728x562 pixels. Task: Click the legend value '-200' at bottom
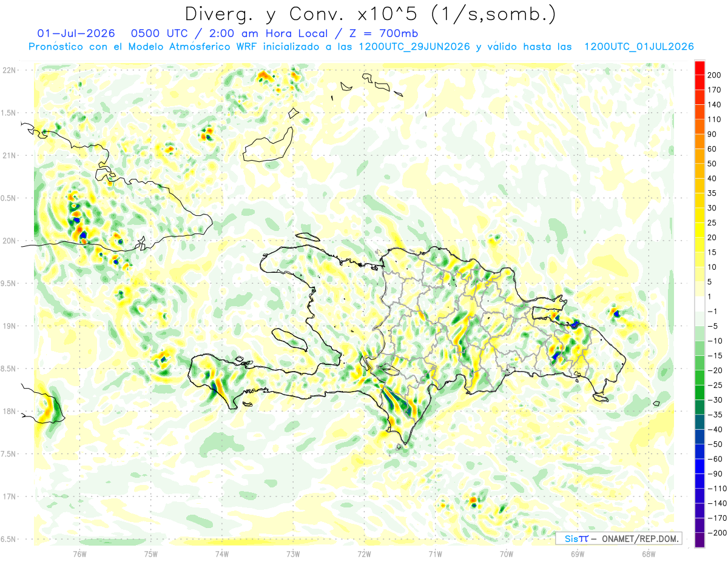tap(718, 532)
